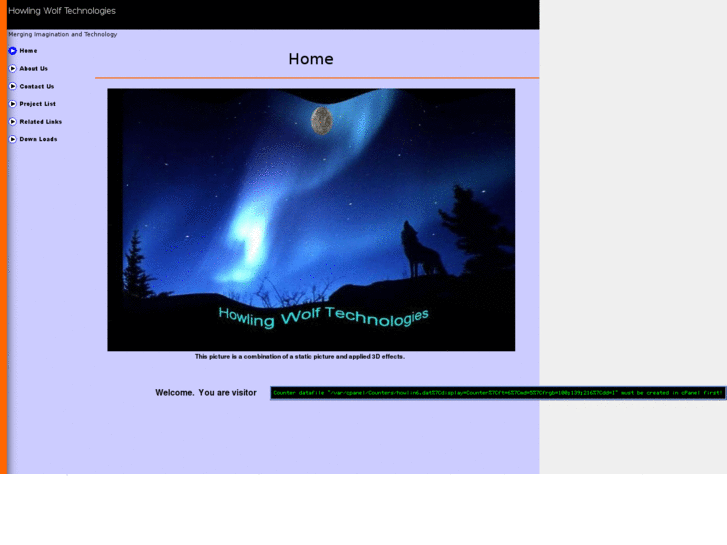727x545 pixels.
Task: Click the howling wolf aurora picture
Action: tap(311, 219)
